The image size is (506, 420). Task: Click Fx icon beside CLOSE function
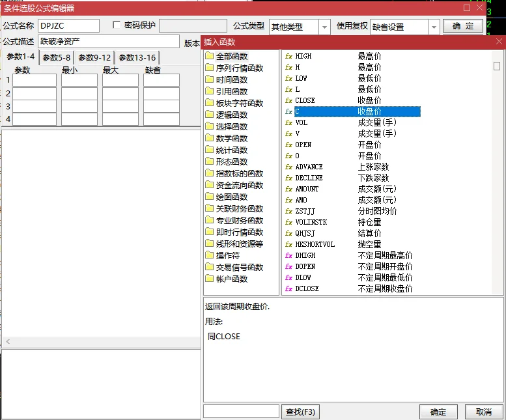[289, 100]
